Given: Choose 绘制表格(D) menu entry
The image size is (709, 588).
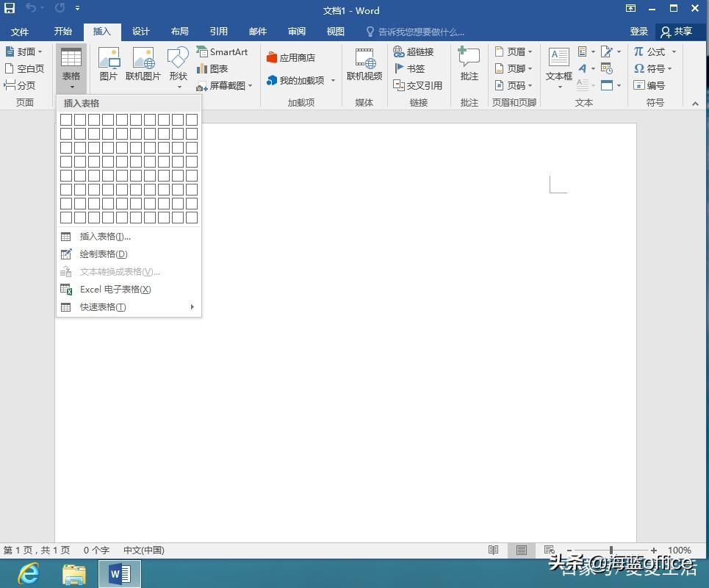Looking at the screenshot, I should tap(129, 254).
